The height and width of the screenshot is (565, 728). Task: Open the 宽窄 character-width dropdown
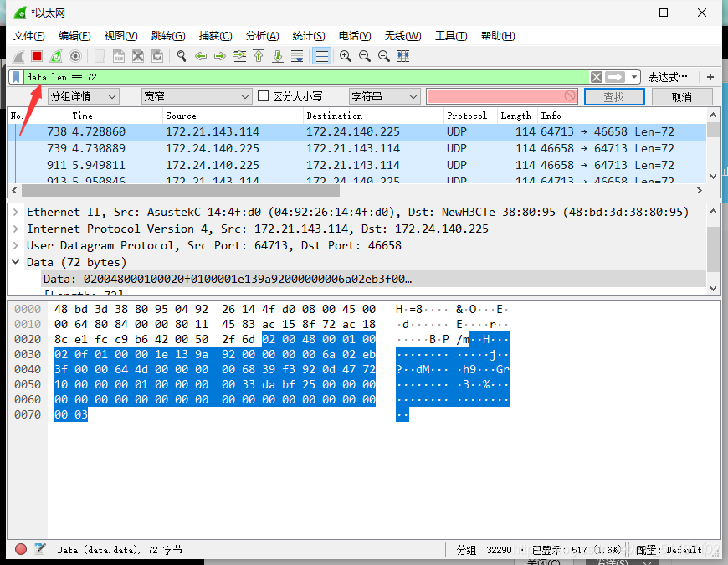(x=197, y=96)
